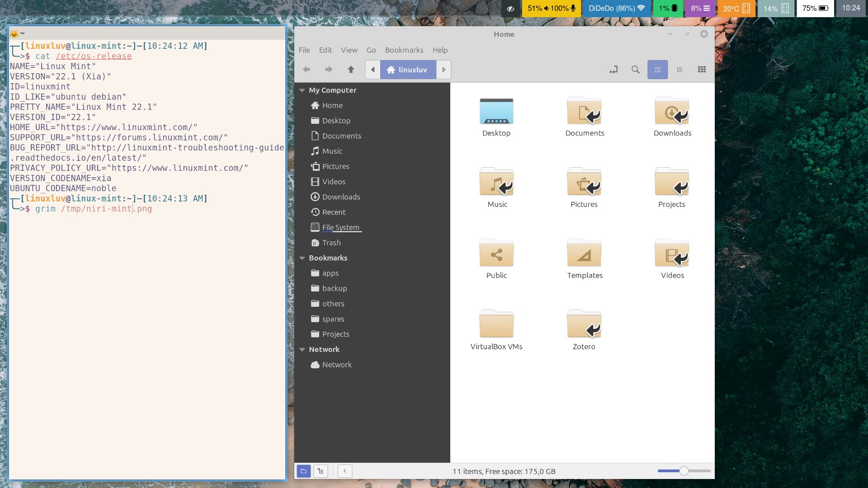
Task: Select File System in sidebar
Action: click(x=340, y=227)
